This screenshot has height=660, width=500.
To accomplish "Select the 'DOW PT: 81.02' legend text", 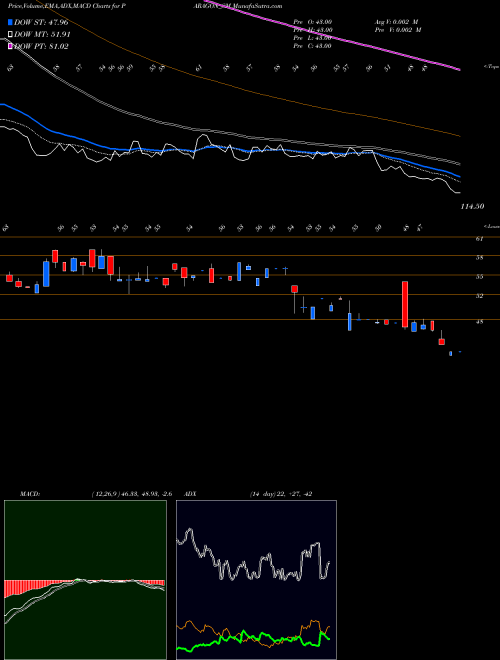I will click(41, 46).
